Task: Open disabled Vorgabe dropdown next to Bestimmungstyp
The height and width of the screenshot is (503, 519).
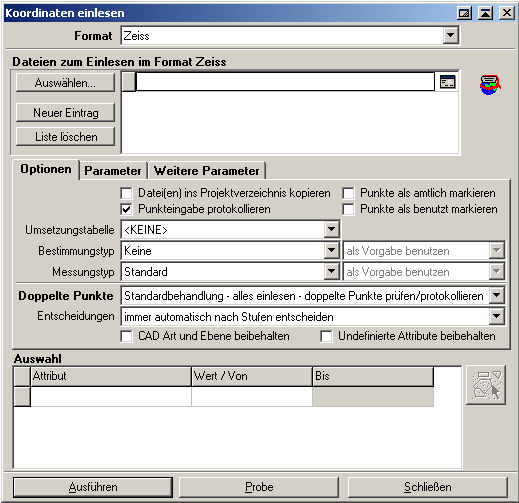Action: pyautogui.click(x=496, y=250)
